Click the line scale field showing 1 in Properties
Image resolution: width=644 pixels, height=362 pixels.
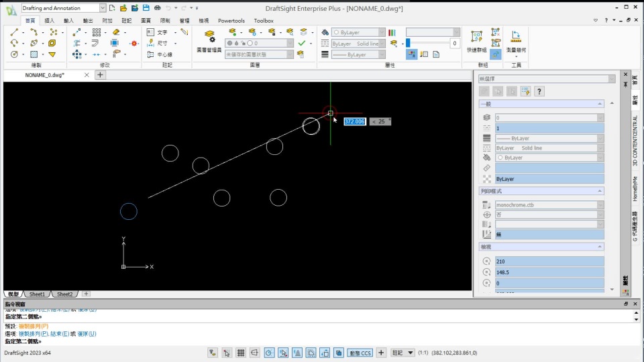click(549, 128)
